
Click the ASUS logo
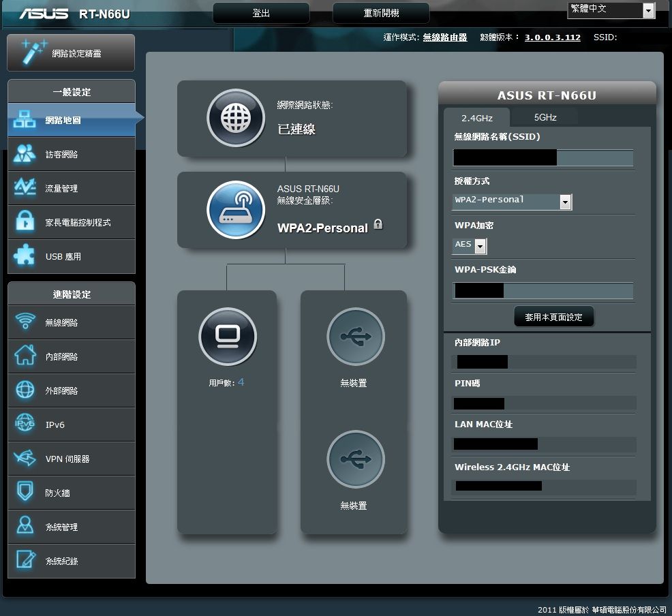click(x=44, y=14)
